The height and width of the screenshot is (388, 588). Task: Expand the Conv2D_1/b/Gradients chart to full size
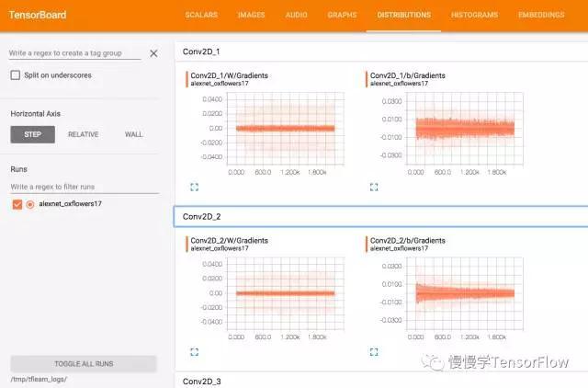[x=374, y=187]
